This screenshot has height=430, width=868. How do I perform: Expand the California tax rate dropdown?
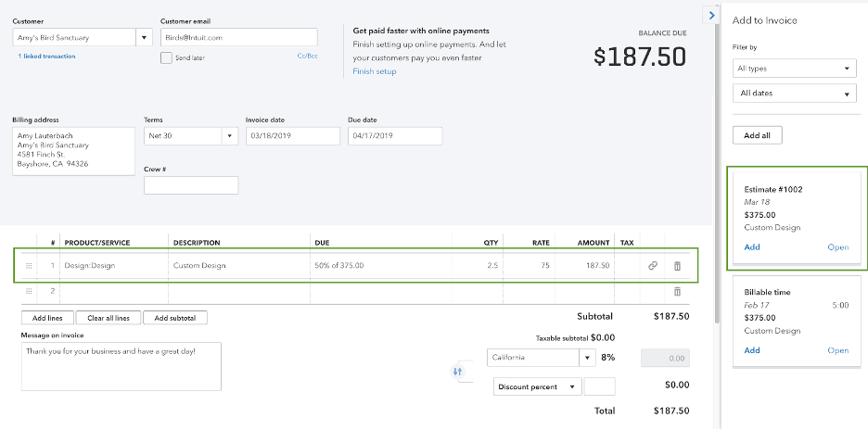click(x=586, y=358)
